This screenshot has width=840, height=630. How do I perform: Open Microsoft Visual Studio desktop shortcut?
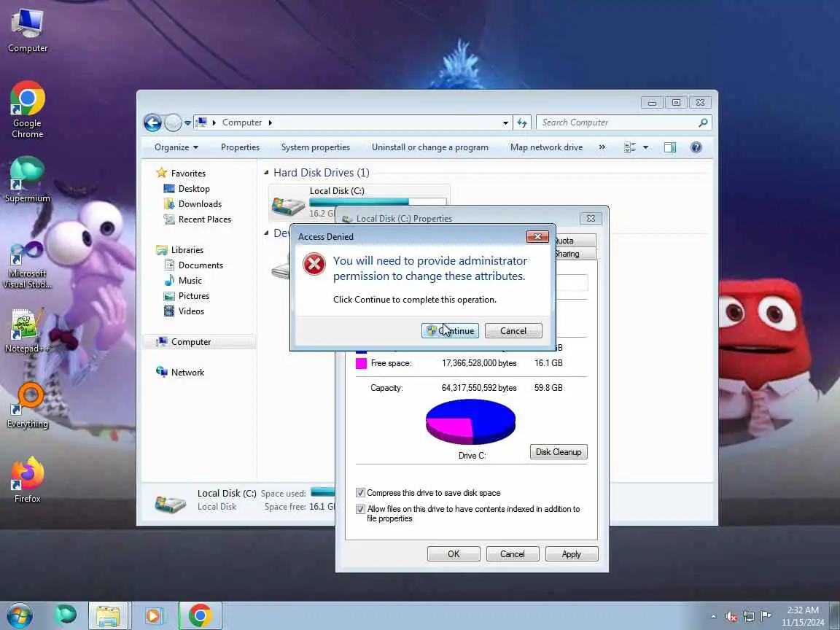27,265
